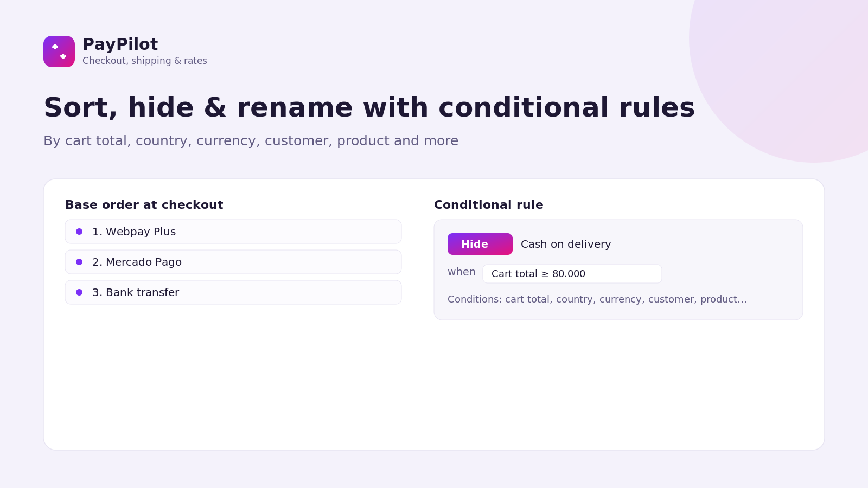Click the By cart total, country subtitle

click(251, 141)
